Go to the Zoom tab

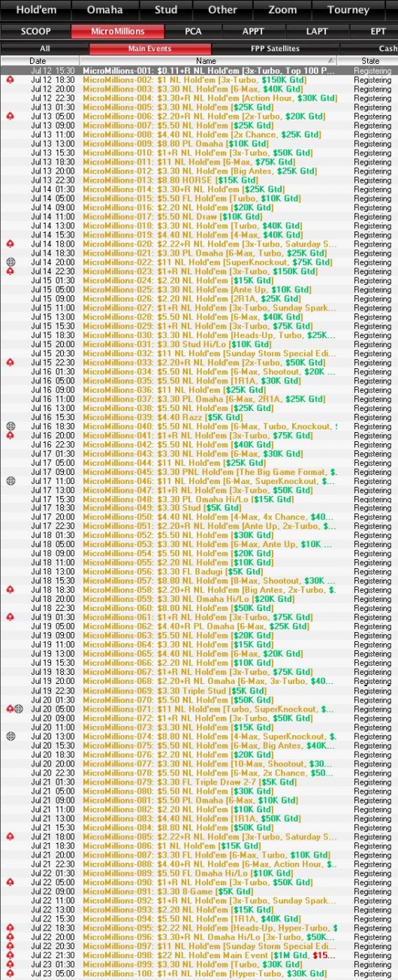(282, 10)
